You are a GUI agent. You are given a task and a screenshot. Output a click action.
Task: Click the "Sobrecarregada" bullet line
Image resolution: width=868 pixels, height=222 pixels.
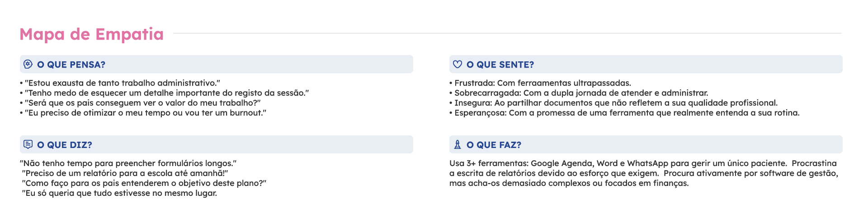click(x=581, y=93)
